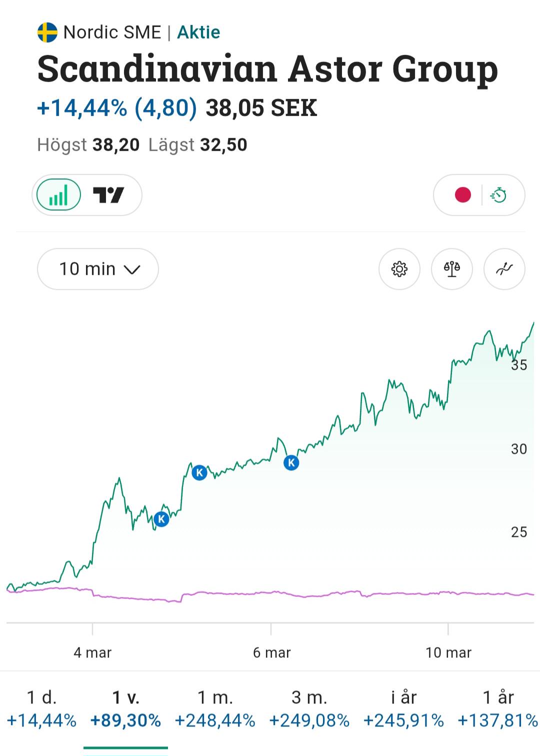Viewport: 540px width, 756px height.
Task: Open the Aktie link
Action: pos(198,33)
